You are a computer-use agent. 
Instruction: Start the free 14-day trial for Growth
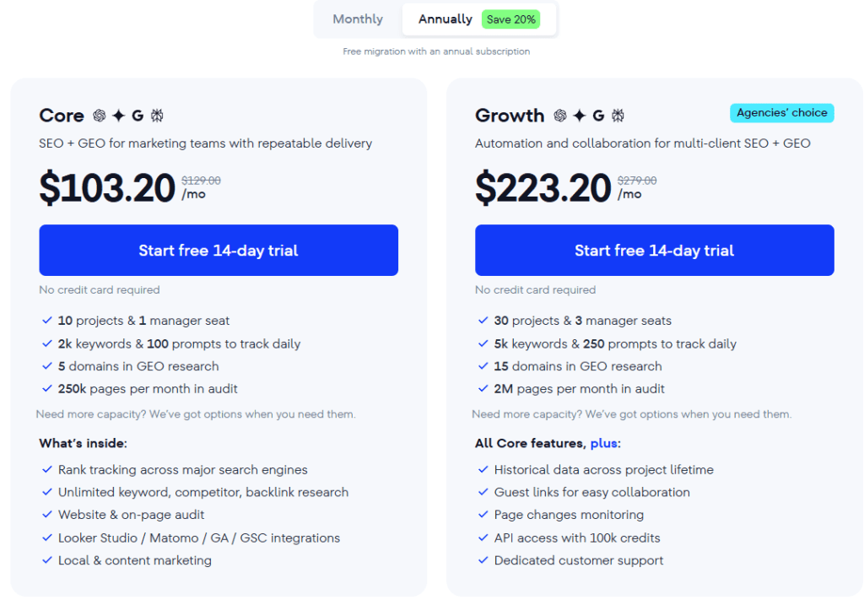[x=654, y=250]
